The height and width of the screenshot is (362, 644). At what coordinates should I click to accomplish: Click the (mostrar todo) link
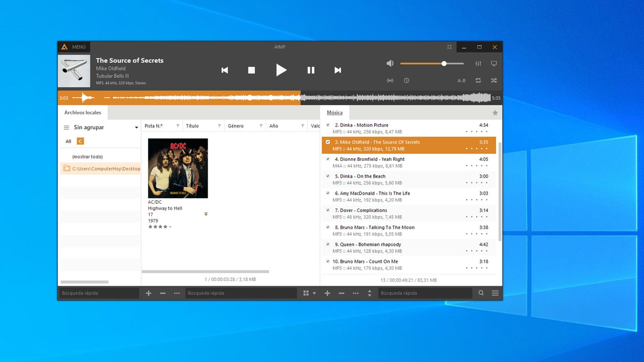(88, 157)
